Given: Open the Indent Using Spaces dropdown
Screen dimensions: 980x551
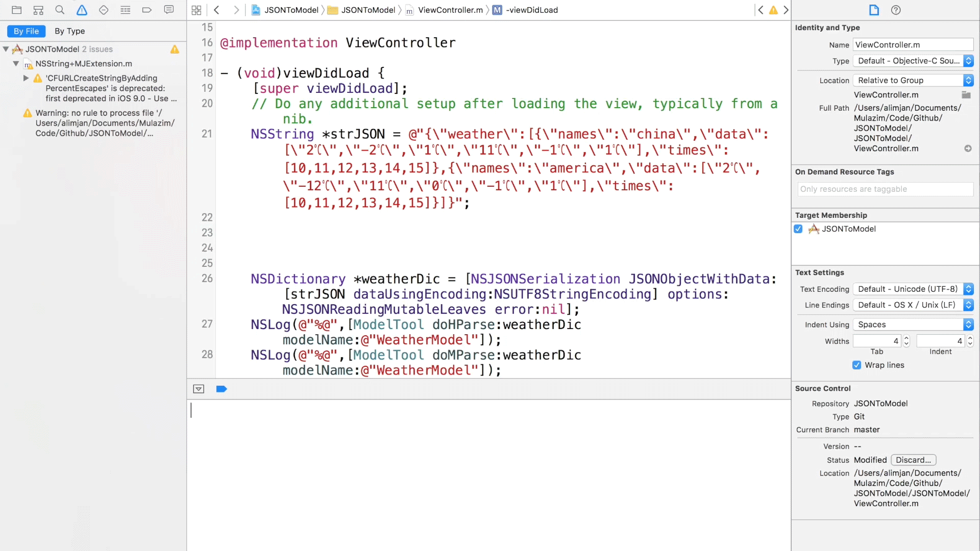Looking at the screenshot, I should [x=913, y=325].
